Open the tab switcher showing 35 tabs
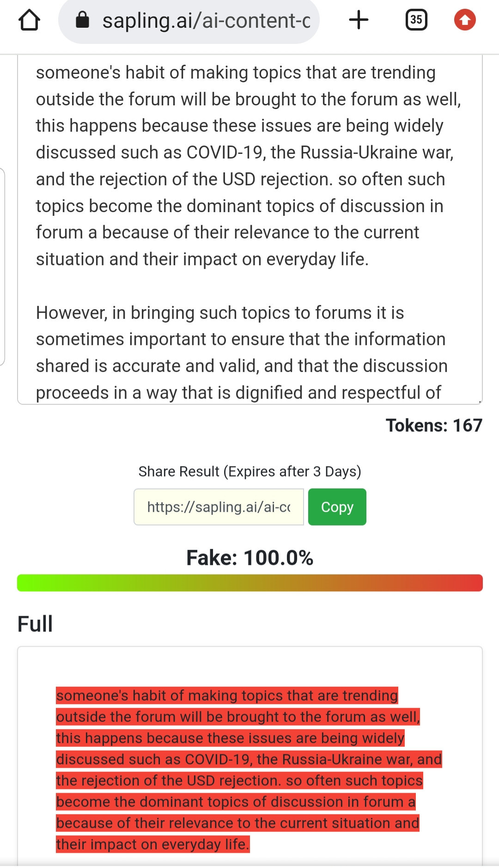 pyautogui.click(x=416, y=20)
